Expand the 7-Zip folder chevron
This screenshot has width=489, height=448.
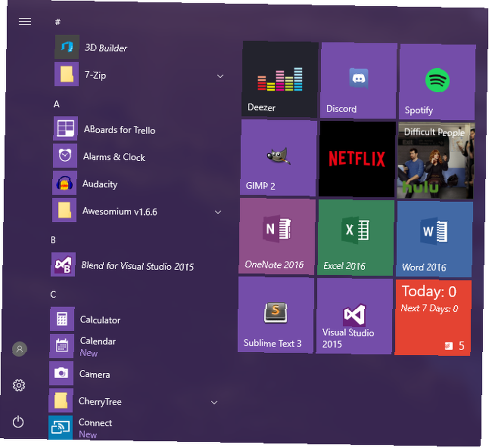220,76
